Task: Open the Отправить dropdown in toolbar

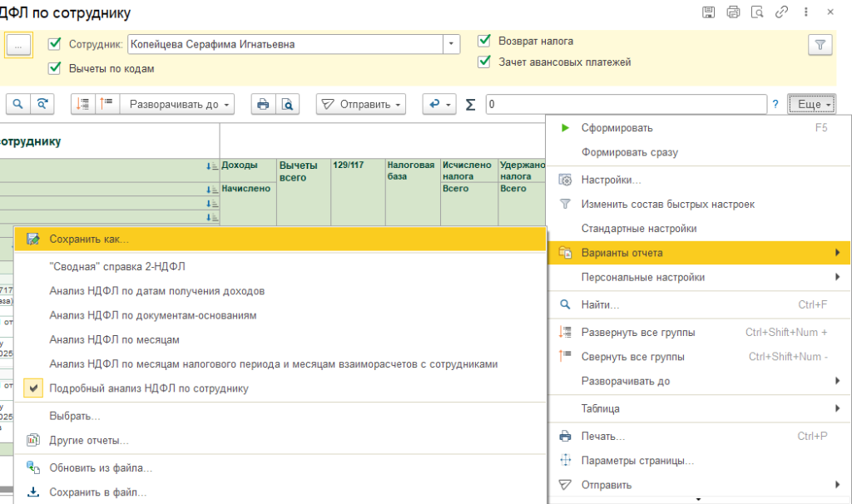Action: [360, 104]
